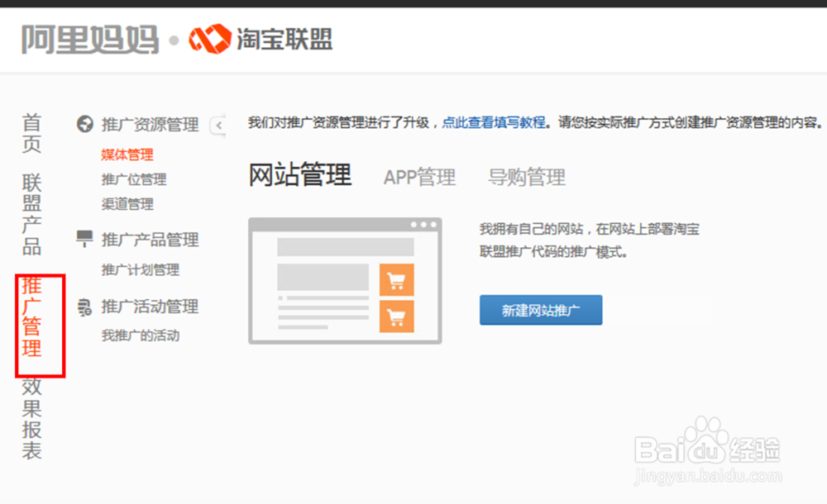Open 我推广的活动 submenu item

[141, 335]
